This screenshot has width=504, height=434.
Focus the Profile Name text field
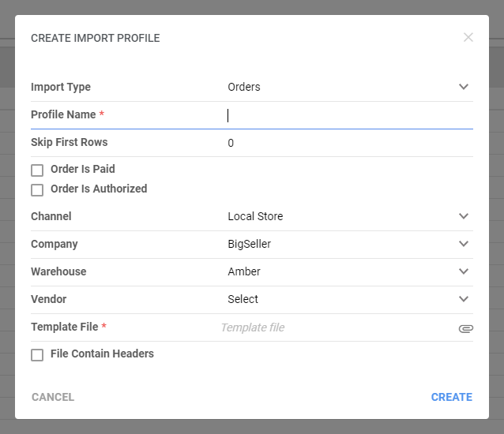click(x=350, y=115)
